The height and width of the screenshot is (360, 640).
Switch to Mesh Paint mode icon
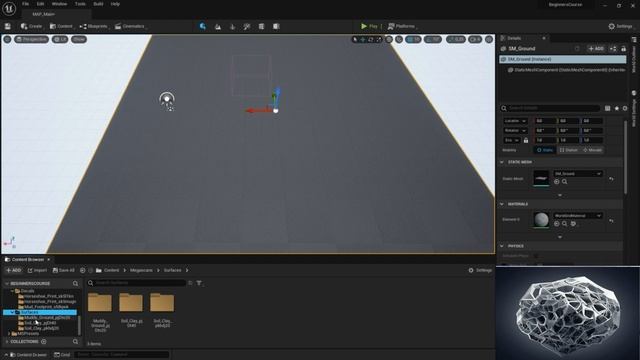point(247,27)
